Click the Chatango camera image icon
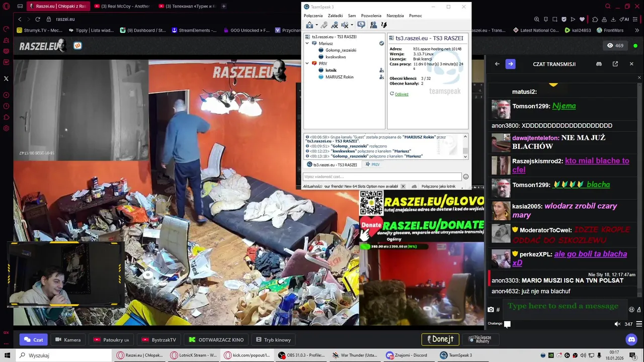644x362 pixels. (491, 310)
